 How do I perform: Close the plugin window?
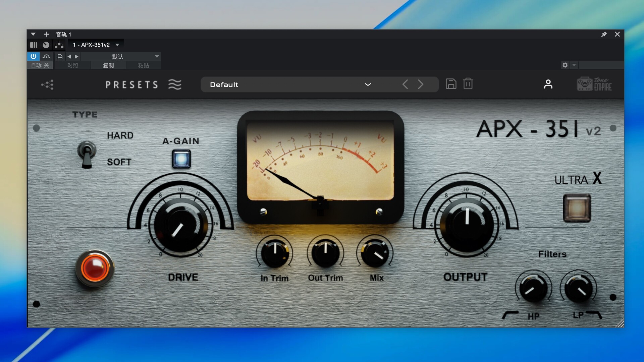pyautogui.click(x=617, y=34)
